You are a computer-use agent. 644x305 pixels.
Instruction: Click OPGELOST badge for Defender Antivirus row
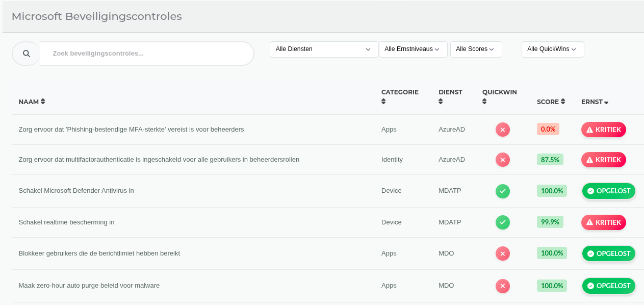[608, 191]
